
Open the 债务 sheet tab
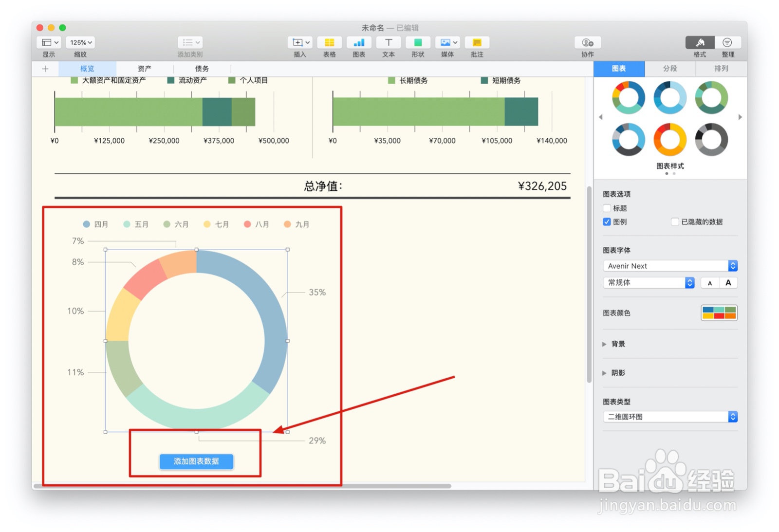point(203,68)
